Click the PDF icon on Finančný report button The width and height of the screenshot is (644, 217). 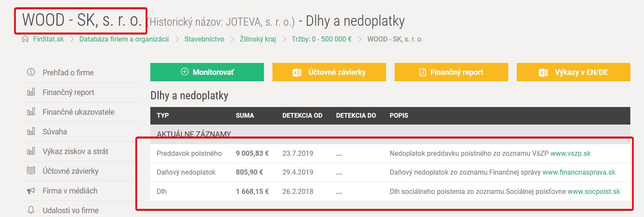tap(422, 72)
